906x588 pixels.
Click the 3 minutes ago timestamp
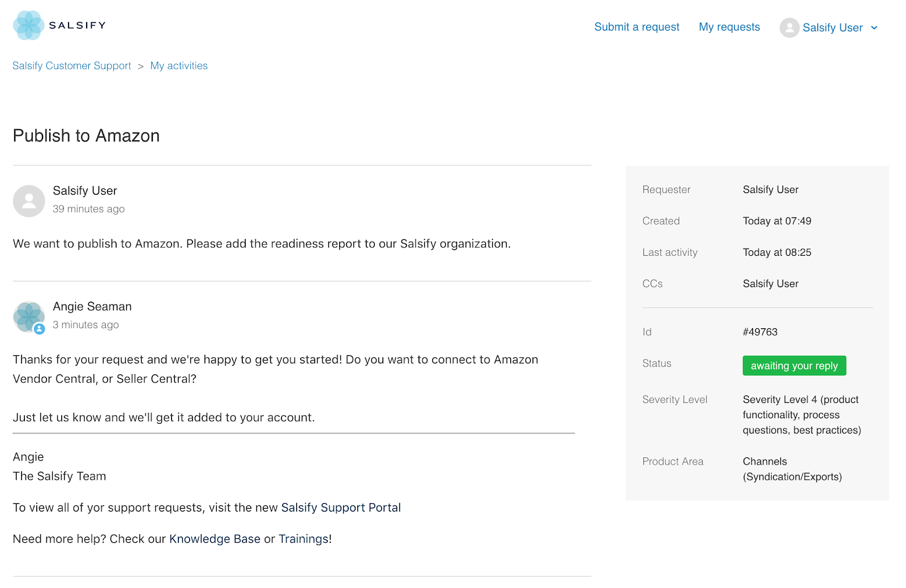86,325
